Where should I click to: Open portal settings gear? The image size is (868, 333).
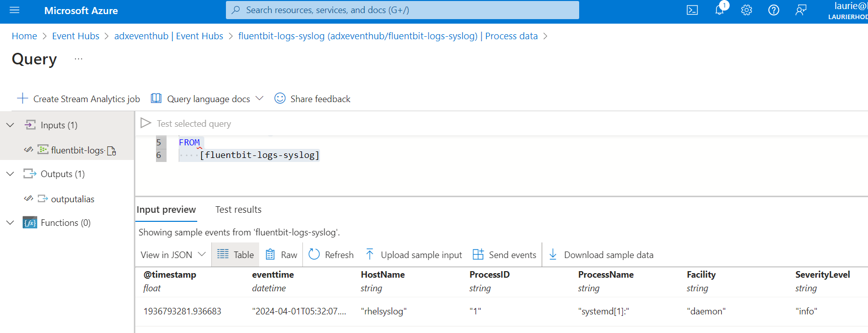pos(747,10)
